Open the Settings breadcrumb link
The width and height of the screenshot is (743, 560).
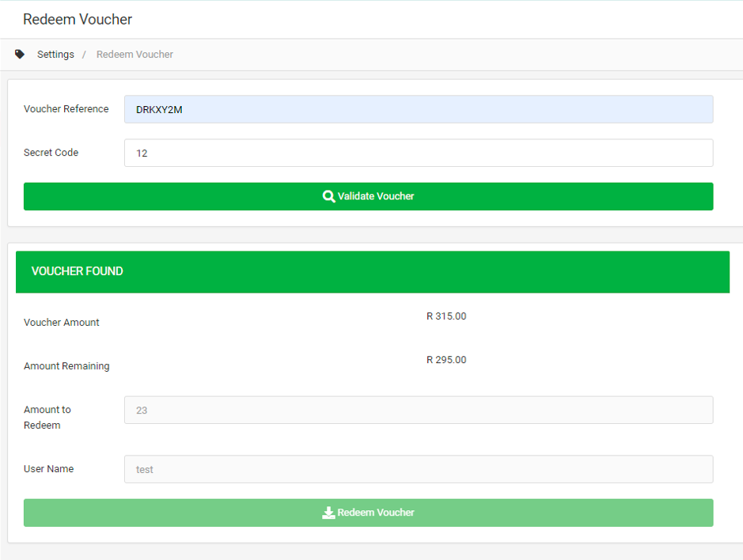tap(55, 55)
